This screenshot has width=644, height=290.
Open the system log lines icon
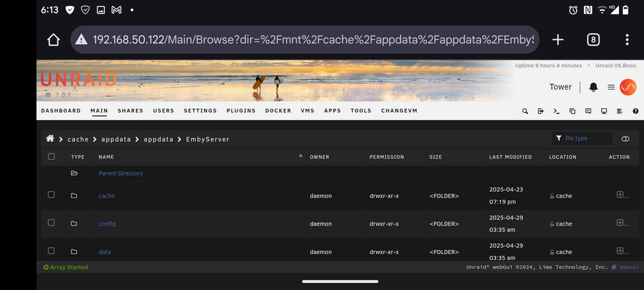coord(620,111)
